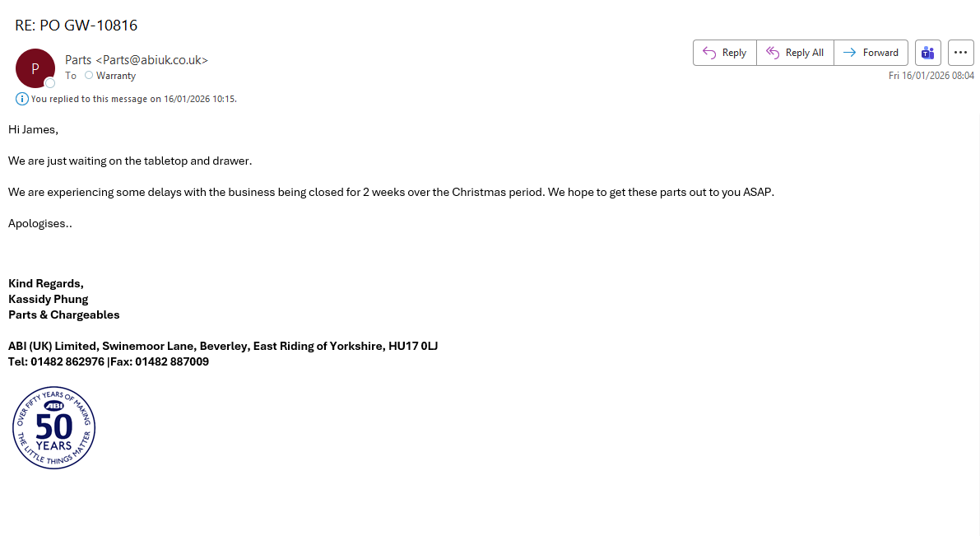Click the fax number 01482 887009

[x=172, y=361]
